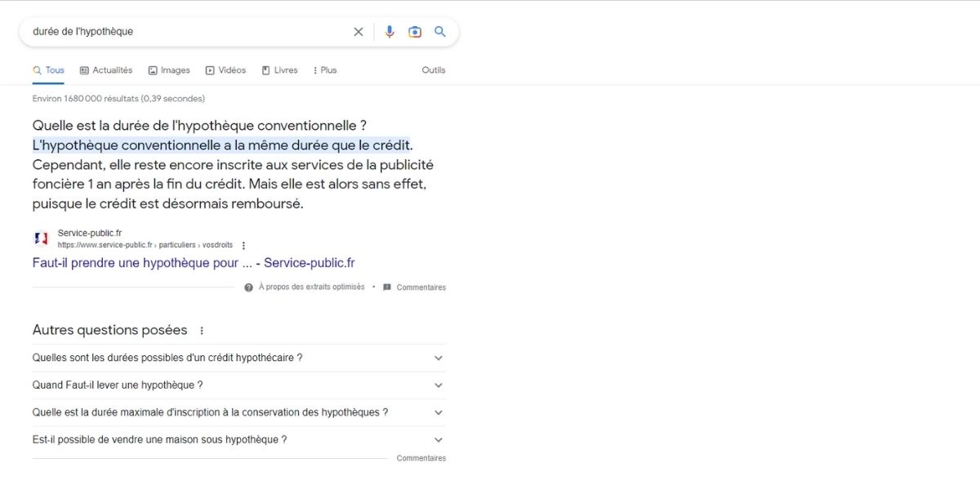Launch the search with the magnifier icon
This screenshot has height=490, width=980.
point(440,31)
